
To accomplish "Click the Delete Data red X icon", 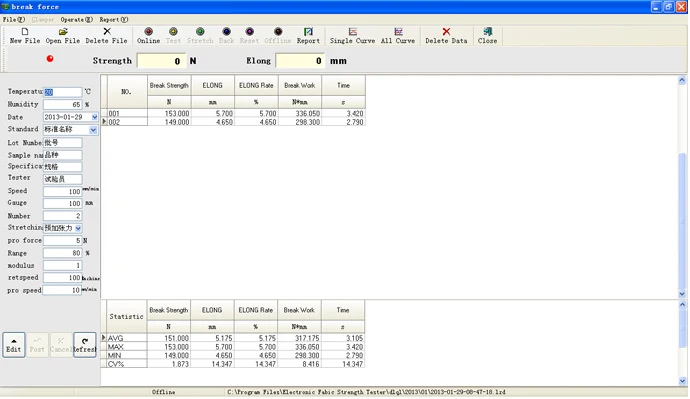I will tap(446, 31).
